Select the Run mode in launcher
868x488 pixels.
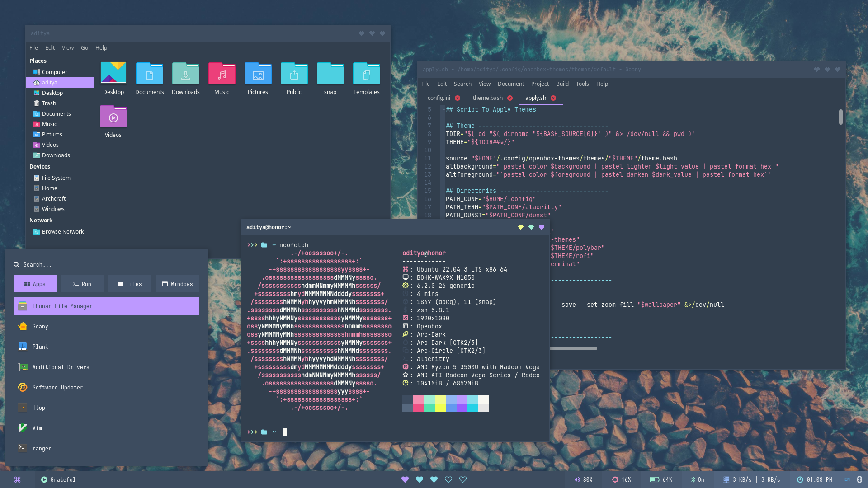(x=82, y=284)
